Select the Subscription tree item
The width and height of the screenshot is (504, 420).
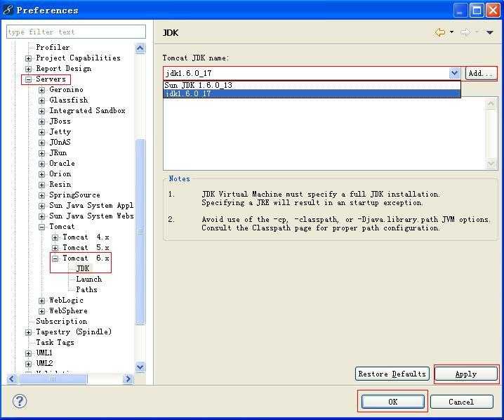tap(61, 321)
